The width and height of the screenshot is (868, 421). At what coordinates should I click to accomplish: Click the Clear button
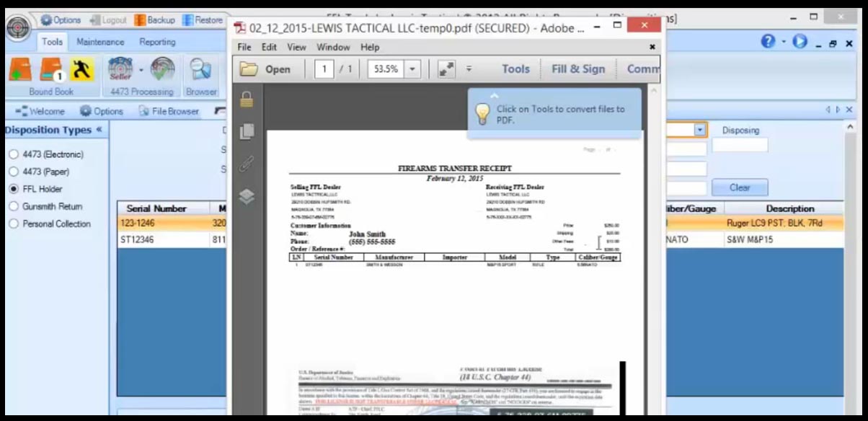coord(740,187)
